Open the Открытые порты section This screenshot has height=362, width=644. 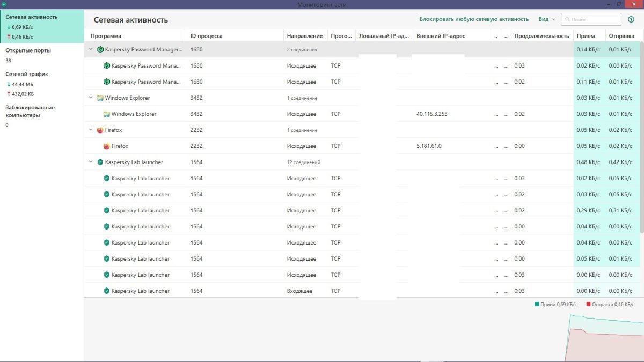coord(28,50)
